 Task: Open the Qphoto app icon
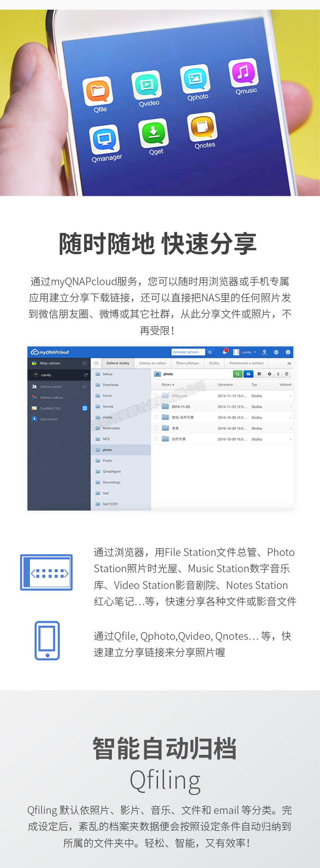tap(195, 78)
